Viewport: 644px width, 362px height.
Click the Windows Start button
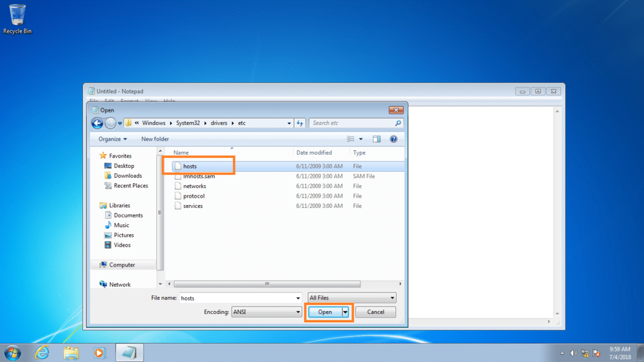(12, 353)
